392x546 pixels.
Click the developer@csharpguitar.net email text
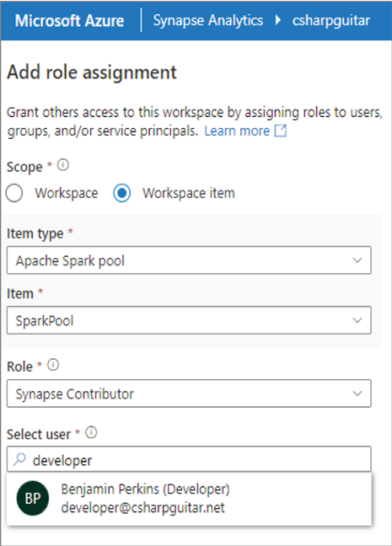point(142,508)
